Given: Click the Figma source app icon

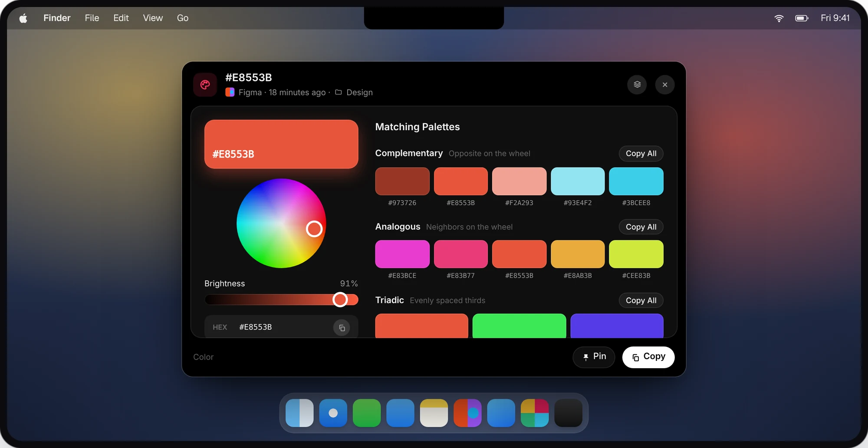Looking at the screenshot, I should coord(230,92).
